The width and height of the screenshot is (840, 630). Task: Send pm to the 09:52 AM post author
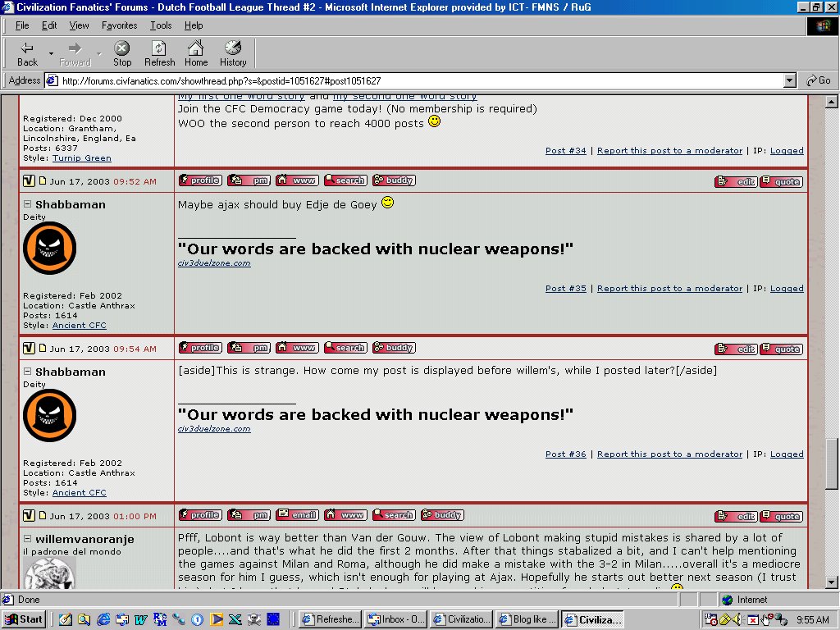pyautogui.click(x=249, y=180)
